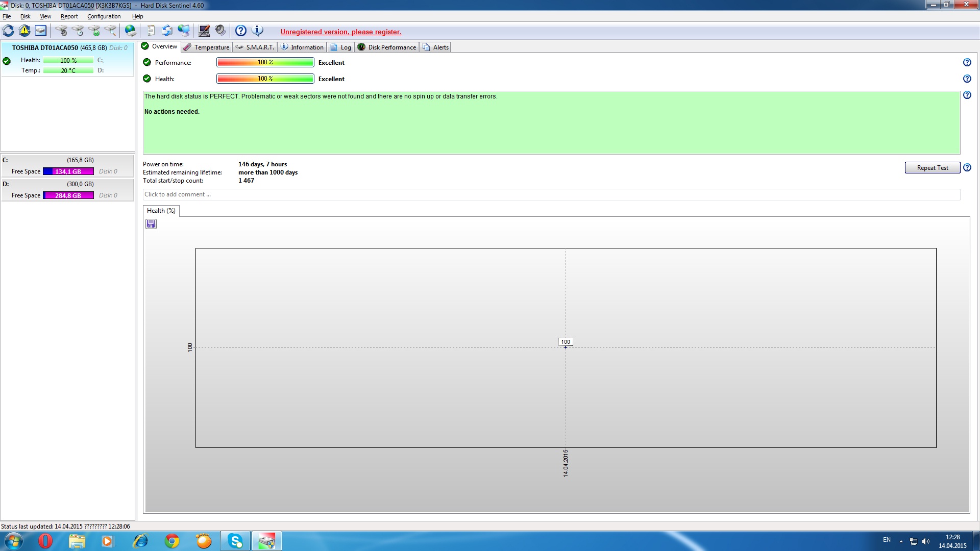
Task: Open Skype from the taskbar
Action: pyautogui.click(x=235, y=541)
